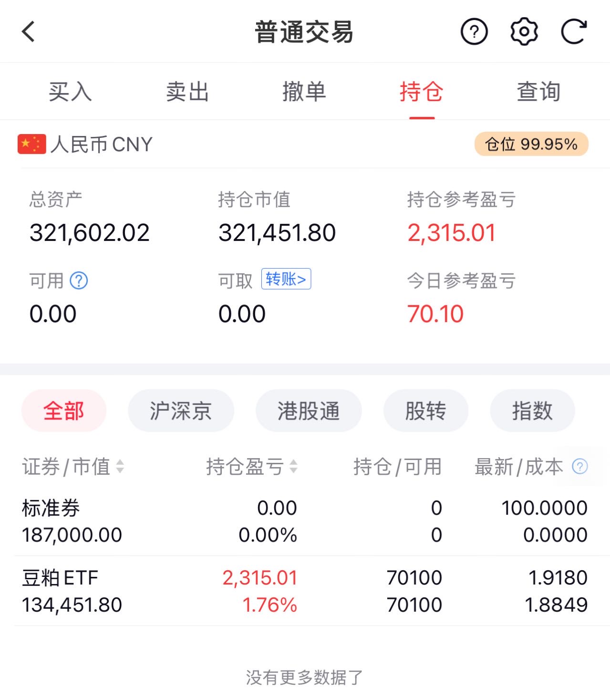610x700 pixels.
Task: Open settings gear icon
Action: pyautogui.click(x=524, y=32)
